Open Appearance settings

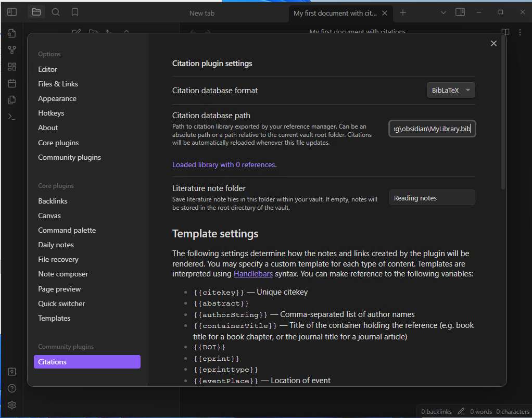pyautogui.click(x=57, y=98)
